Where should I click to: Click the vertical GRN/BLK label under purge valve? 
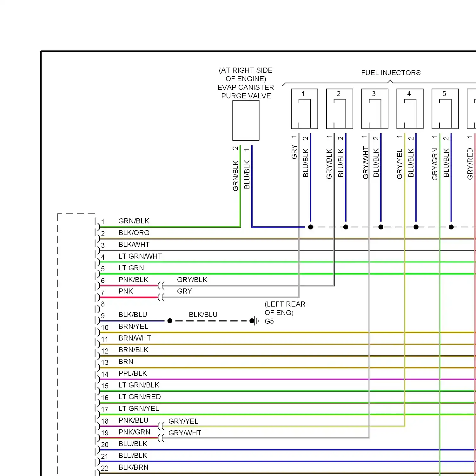[235, 176]
